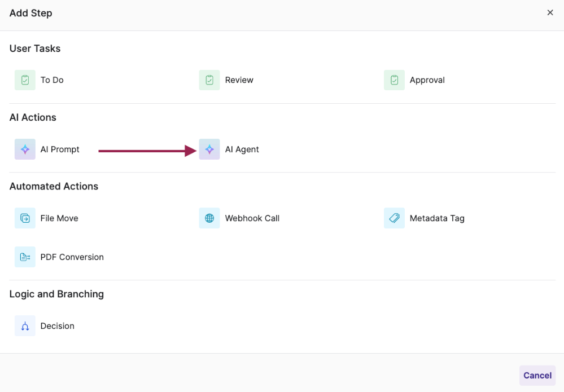Select the To Do clipboard icon

[x=25, y=80]
